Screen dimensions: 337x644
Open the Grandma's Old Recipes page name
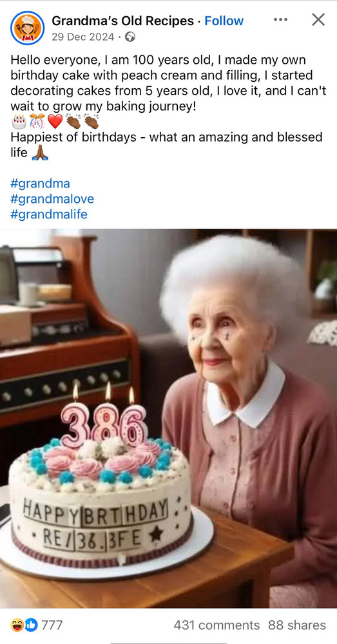click(x=122, y=21)
